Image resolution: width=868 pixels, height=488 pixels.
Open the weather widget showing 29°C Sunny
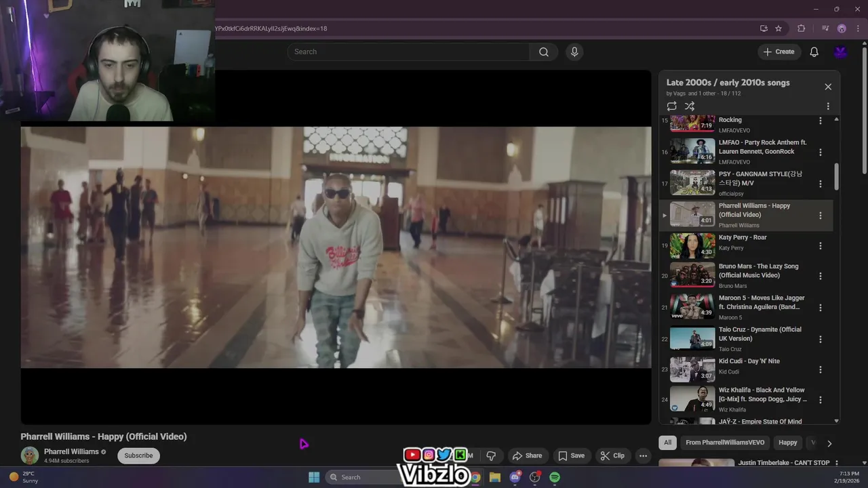[23, 477]
